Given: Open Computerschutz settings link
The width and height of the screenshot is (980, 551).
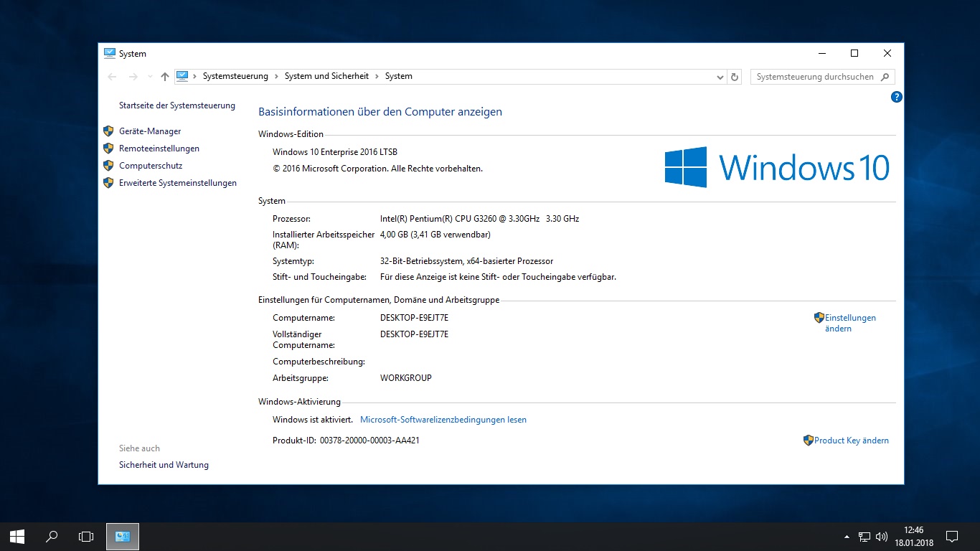Looking at the screenshot, I should 151,166.
